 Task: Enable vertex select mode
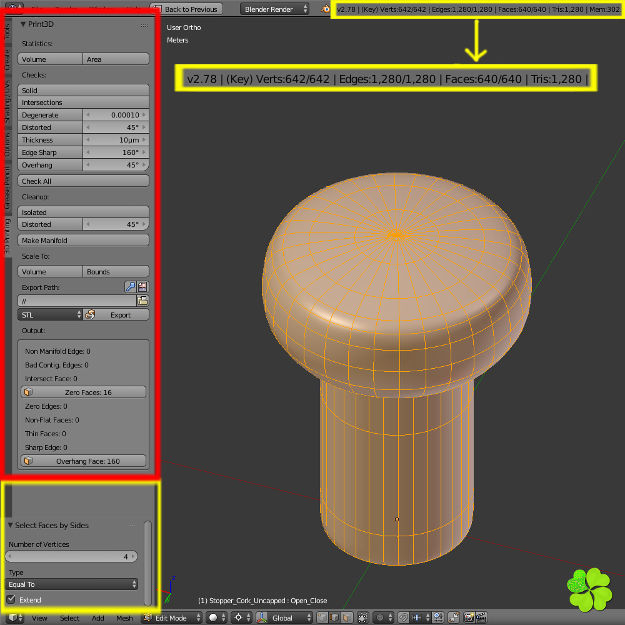[322, 618]
